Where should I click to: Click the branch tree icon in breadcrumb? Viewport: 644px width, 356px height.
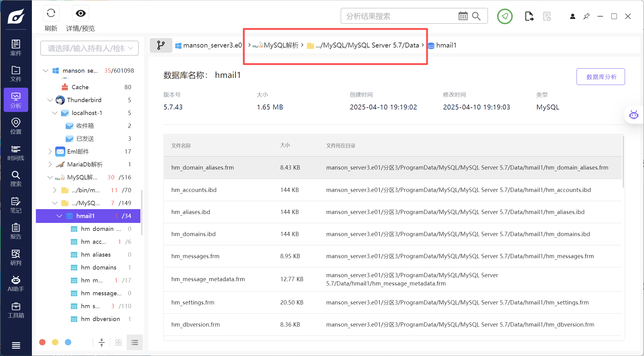pyautogui.click(x=161, y=45)
